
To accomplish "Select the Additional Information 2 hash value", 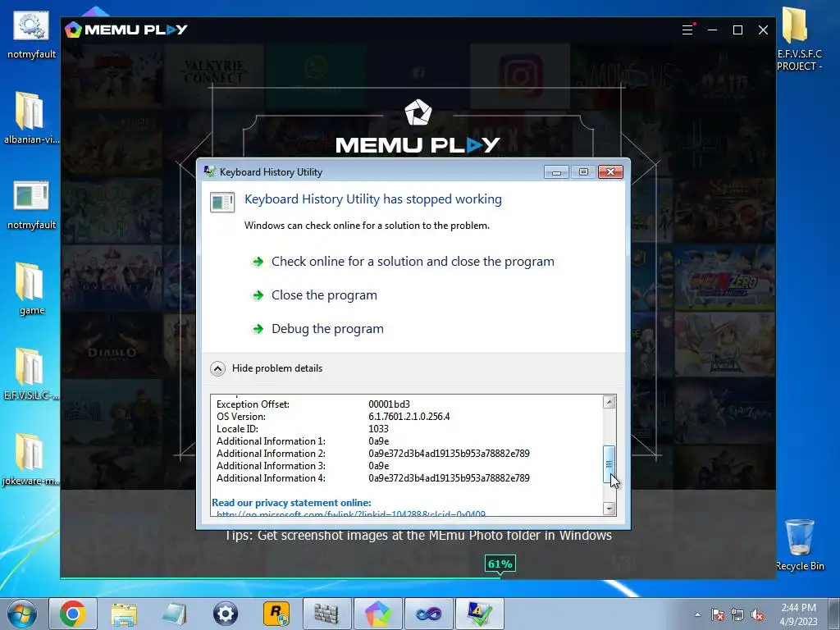I will (x=449, y=454).
